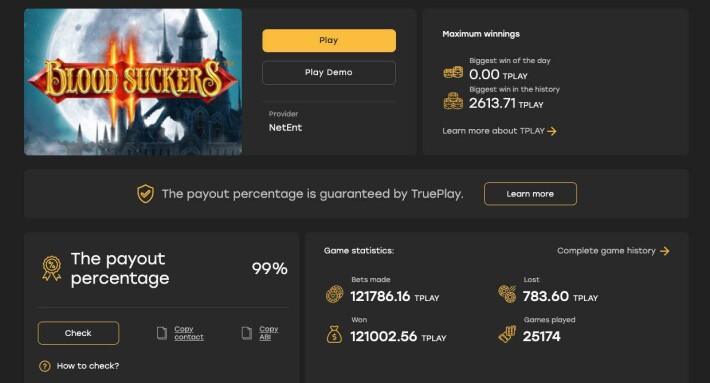Click the Check payout button
710x383 pixels.
coord(78,333)
